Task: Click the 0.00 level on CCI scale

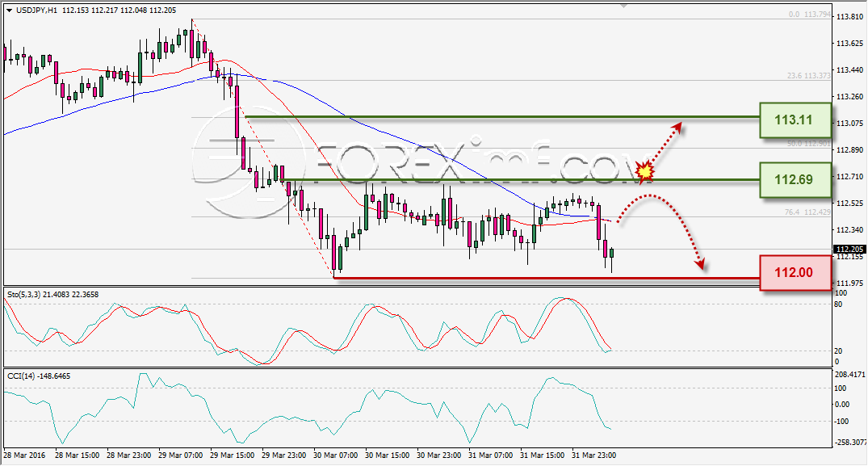Action: (842, 405)
